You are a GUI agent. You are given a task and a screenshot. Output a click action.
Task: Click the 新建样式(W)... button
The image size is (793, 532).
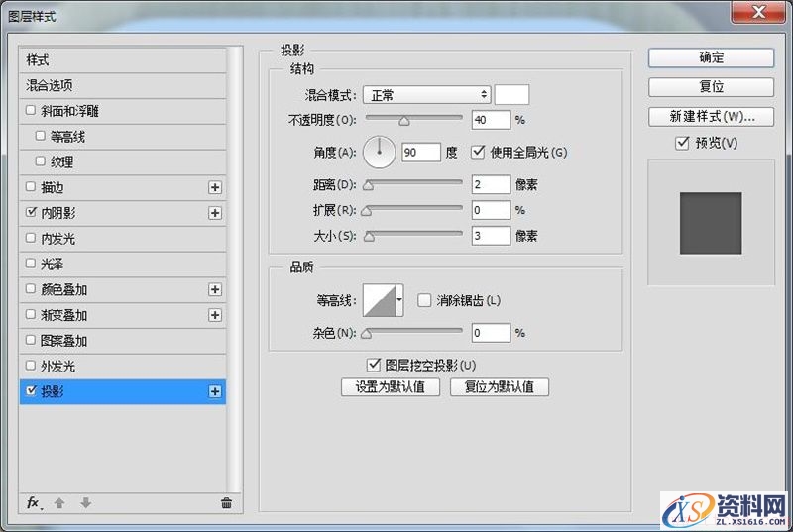pos(711,116)
